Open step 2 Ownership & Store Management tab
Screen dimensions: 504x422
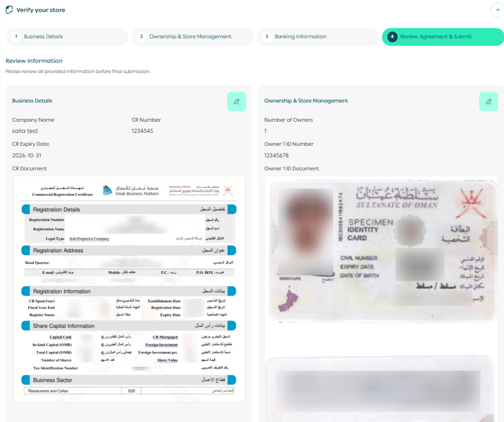coord(192,37)
